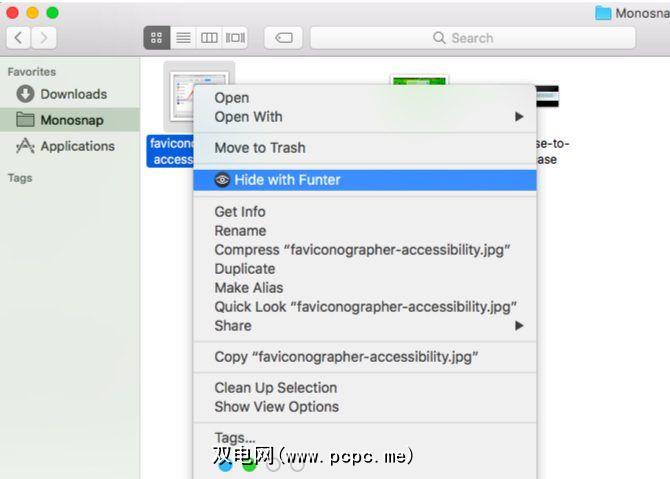670x479 pixels.
Task: Go forward with the right arrow
Action: pos(44,38)
